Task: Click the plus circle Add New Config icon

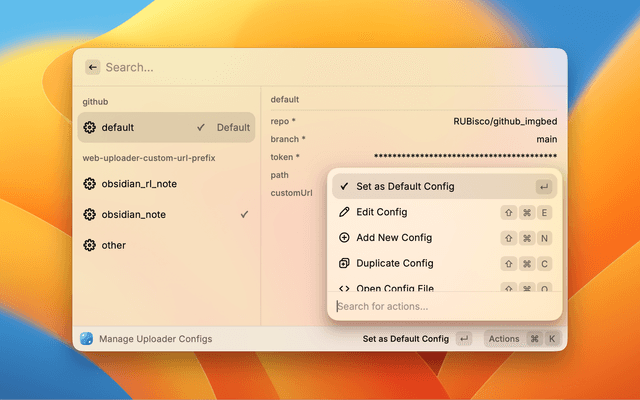Action: 345,238
